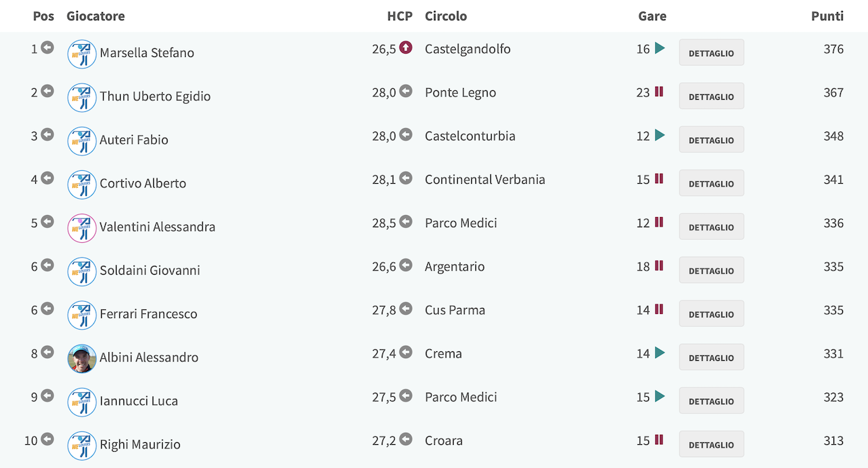Image resolution: width=868 pixels, height=468 pixels.
Task: Open DETTAGLIO for Soldaini Giovanni
Action: point(711,271)
